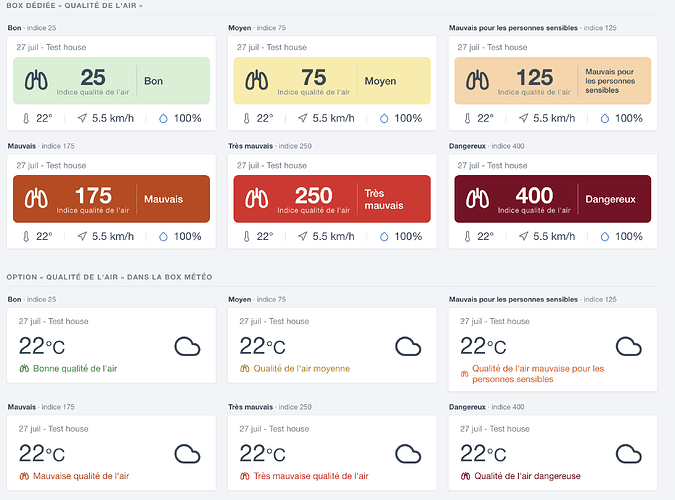This screenshot has height=500, width=675.
Task: Click the 'Bonne qualité de l'air' green text
Action: pos(75,369)
